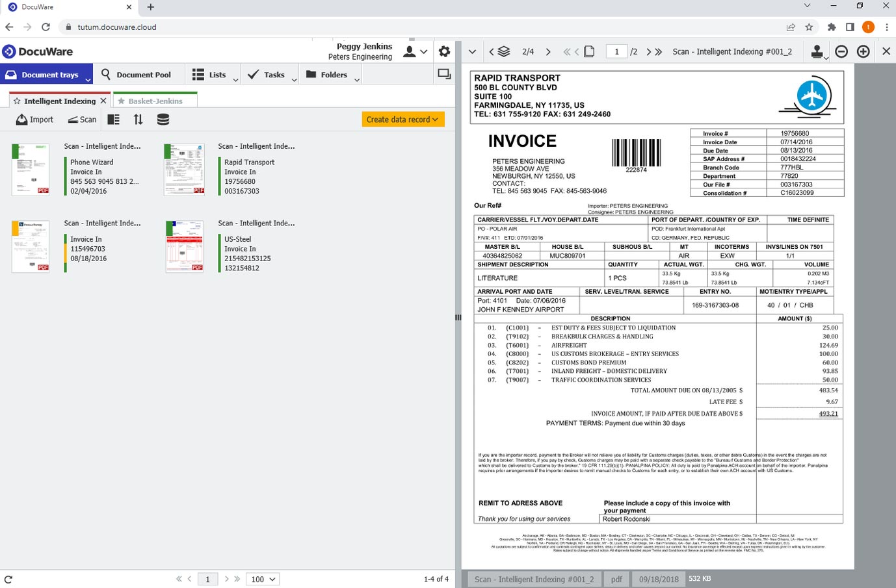Click the "Rapid Transport" index text
896x588 pixels.
249,162
